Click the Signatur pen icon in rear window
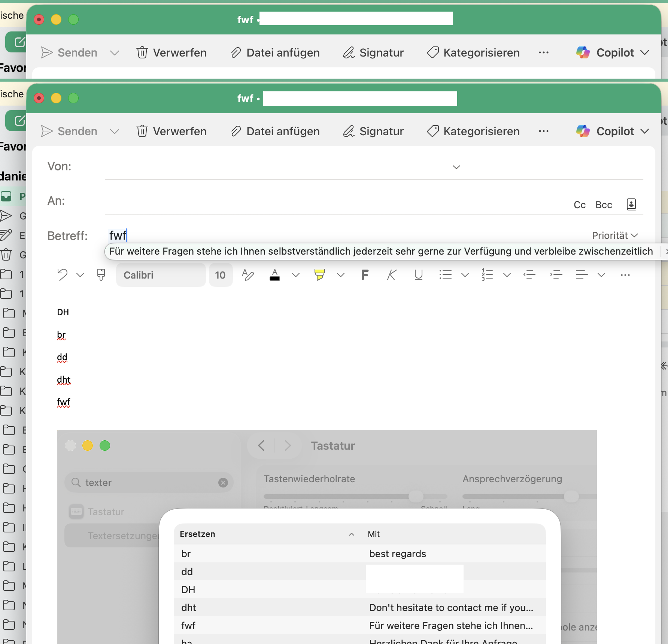This screenshot has width=668, height=644. (349, 53)
